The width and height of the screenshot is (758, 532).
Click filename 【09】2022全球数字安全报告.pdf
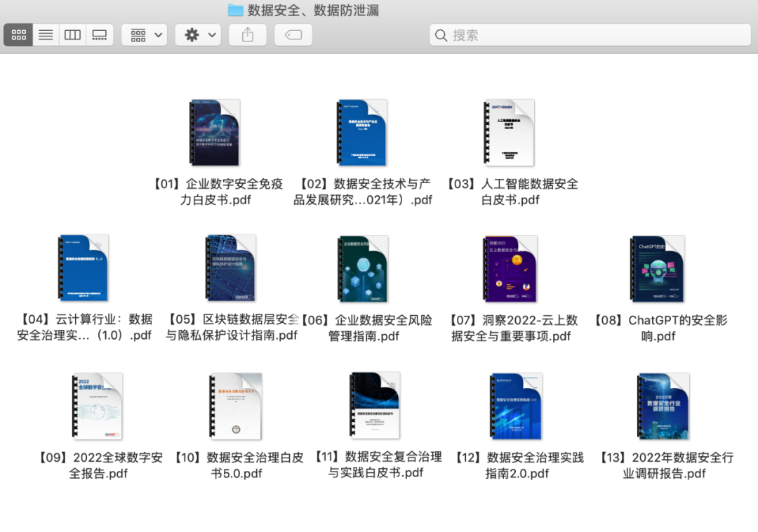(x=98, y=465)
